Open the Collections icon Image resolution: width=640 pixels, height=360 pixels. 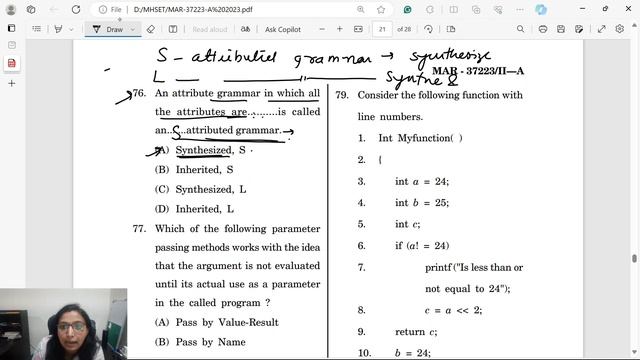click(476, 9)
